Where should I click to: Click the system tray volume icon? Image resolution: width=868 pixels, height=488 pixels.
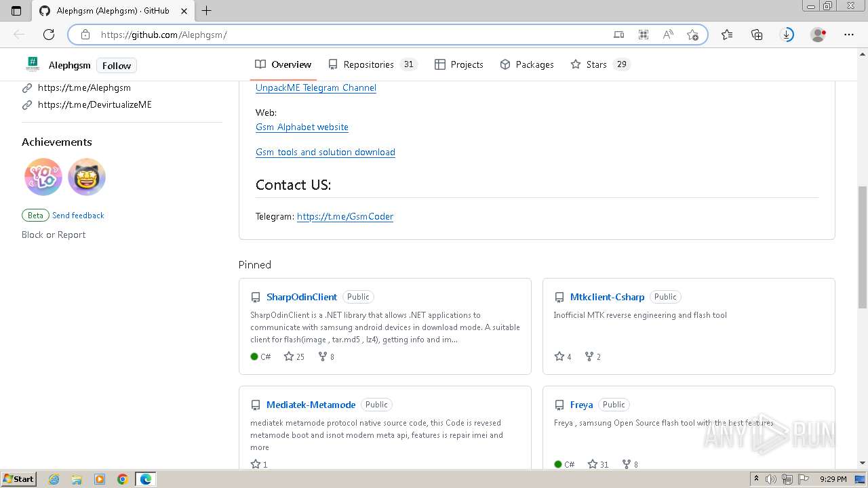point(772,479)
